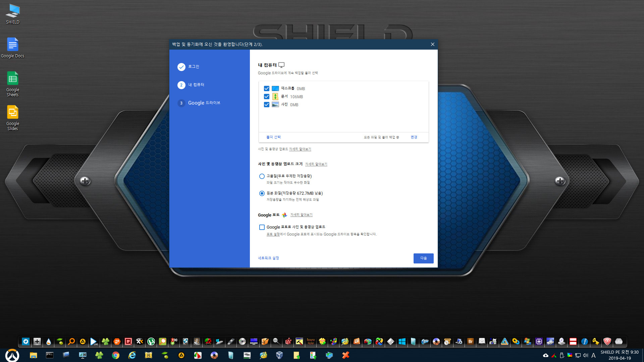644x362 pixels.
Task: Open the disc CD icon in dock
Action: pos(242,342)
